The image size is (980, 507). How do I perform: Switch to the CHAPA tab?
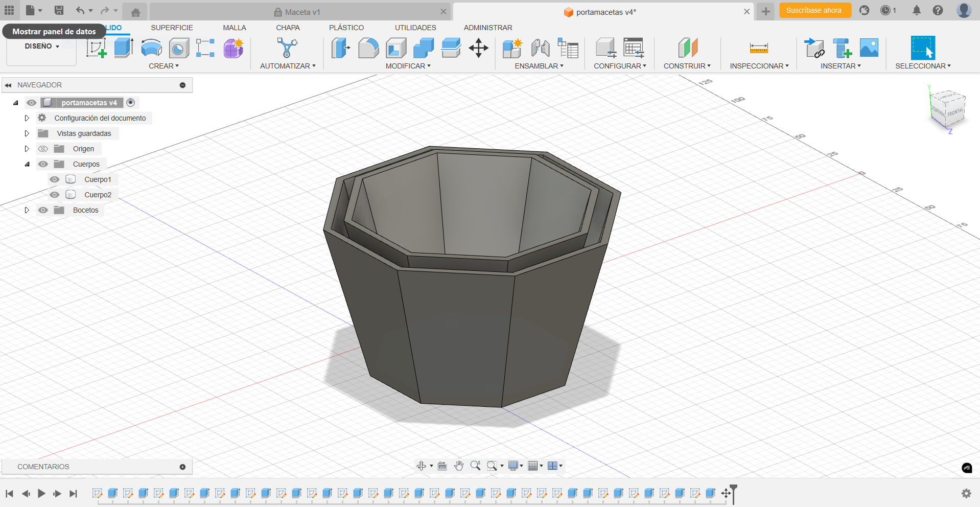coord(288,28)
